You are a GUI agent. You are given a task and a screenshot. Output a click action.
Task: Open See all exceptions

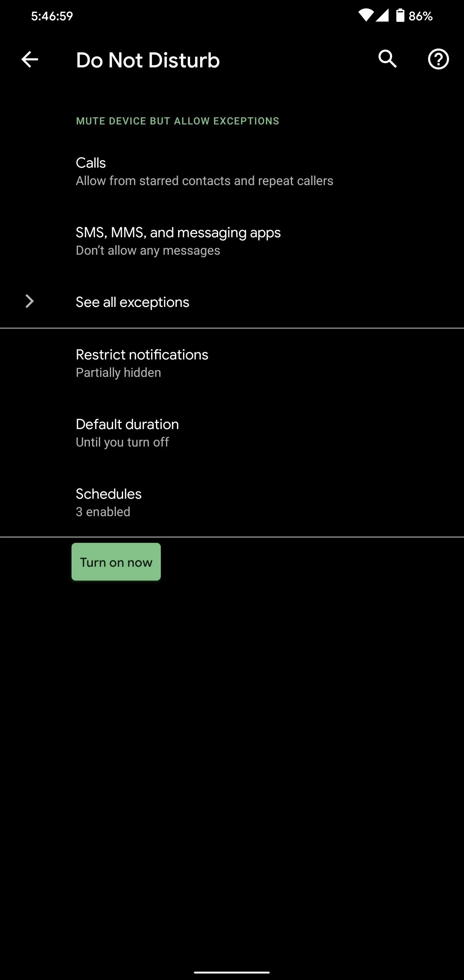(x=232, y=302)
